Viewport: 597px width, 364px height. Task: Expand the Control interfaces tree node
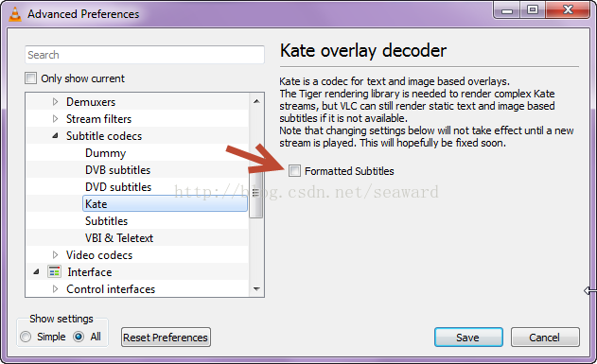(x=55, y=289)
